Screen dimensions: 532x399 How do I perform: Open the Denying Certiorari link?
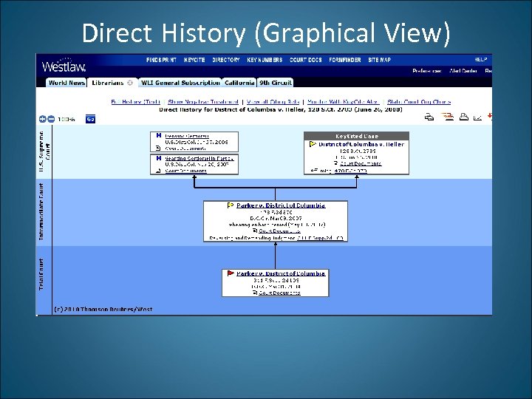point(187,136)
